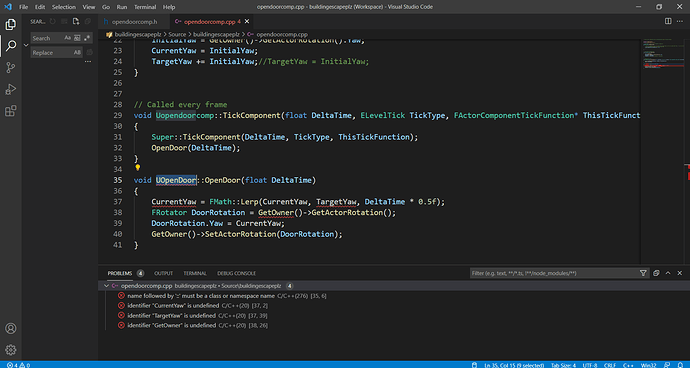Switch to opendoorcomp.h tab
690x368 pixels.
click(134, 22)
